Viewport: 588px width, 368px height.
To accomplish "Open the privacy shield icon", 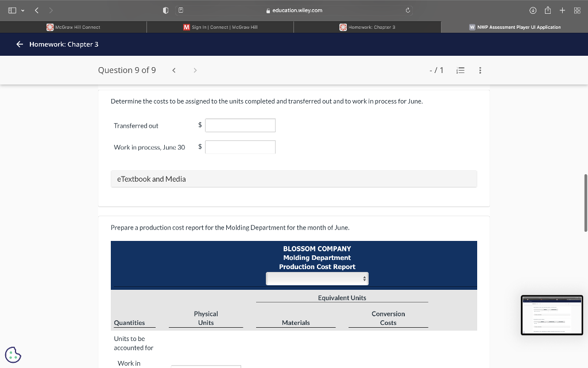I will pos(165,10).
